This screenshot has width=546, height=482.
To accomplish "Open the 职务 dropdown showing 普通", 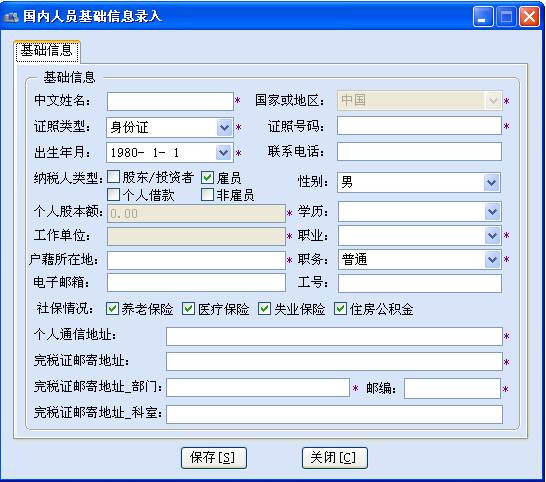I will click(493, 259).
